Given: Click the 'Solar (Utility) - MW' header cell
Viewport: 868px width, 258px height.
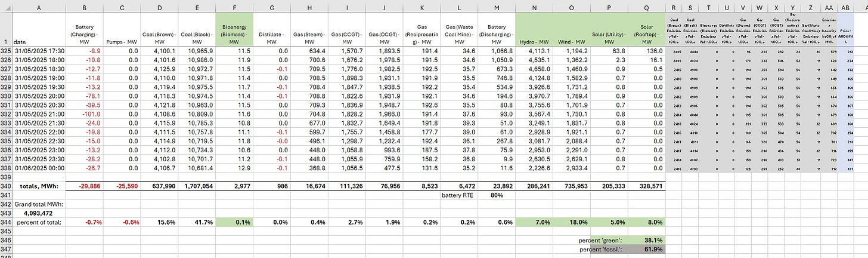Looking at the screenshot, I should [x=609, y=30].
